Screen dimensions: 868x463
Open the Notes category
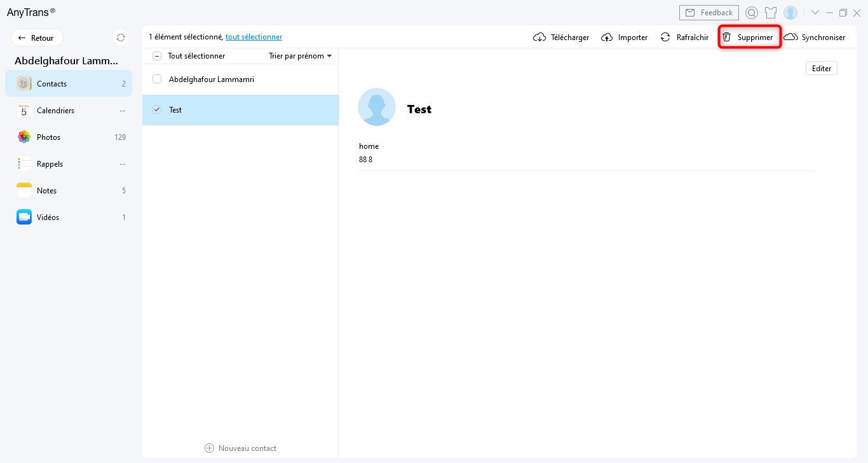69,190
